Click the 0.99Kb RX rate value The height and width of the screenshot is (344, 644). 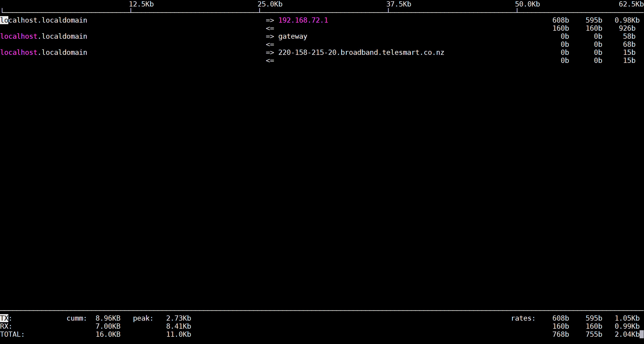tap(627, 326)
